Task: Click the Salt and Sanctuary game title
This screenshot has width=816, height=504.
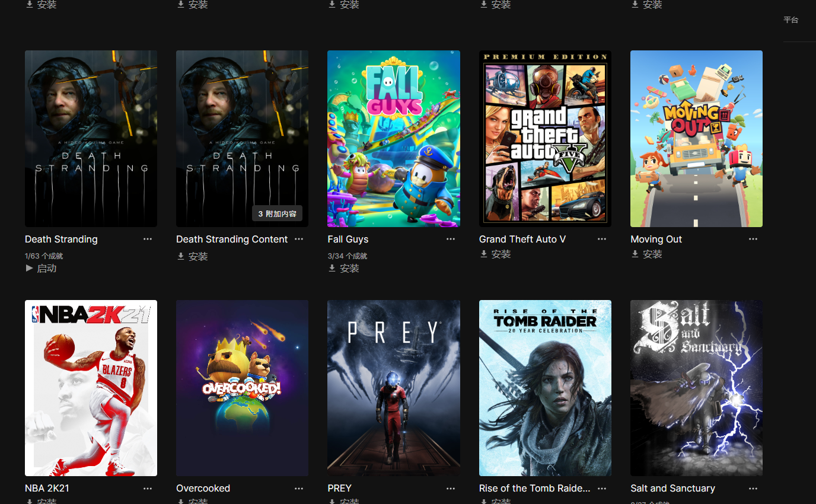Action: point(672,489)
